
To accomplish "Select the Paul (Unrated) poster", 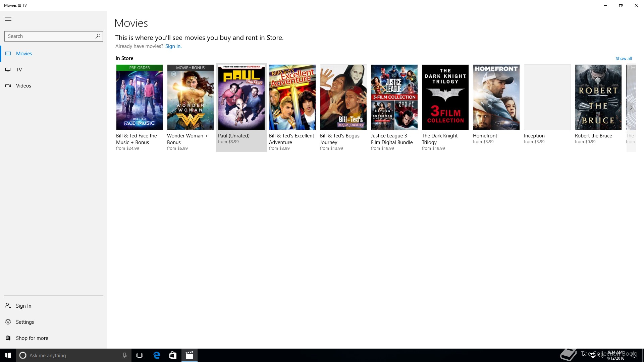I will click(241, 97).
